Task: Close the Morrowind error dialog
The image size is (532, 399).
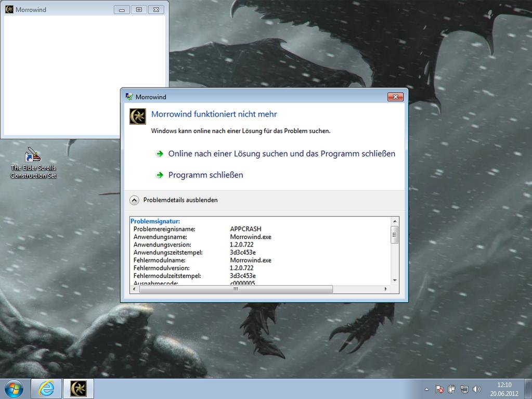Action: (395, 97)
